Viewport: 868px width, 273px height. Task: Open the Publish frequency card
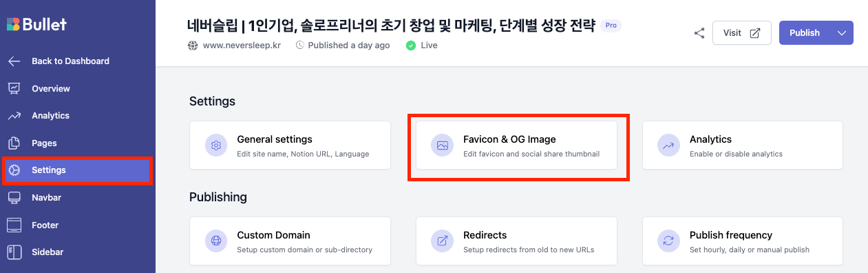[x=743, y=241]
